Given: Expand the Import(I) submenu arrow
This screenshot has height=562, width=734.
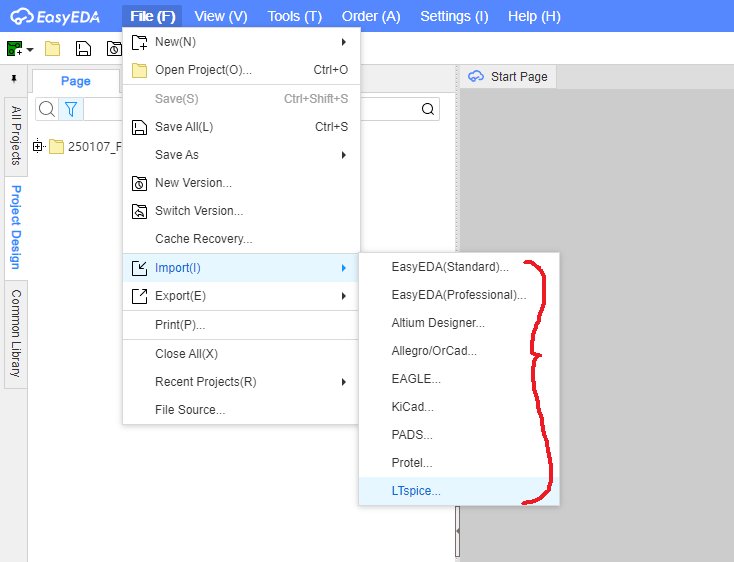Looking at the screenshot, I should [x=344, y=268].
